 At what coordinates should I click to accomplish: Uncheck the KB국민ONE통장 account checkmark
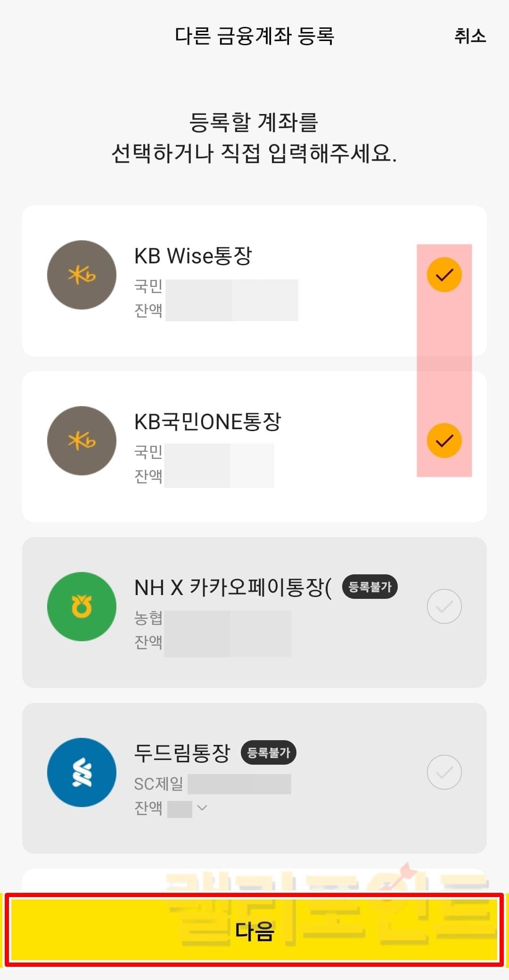[x=444, y=441]
